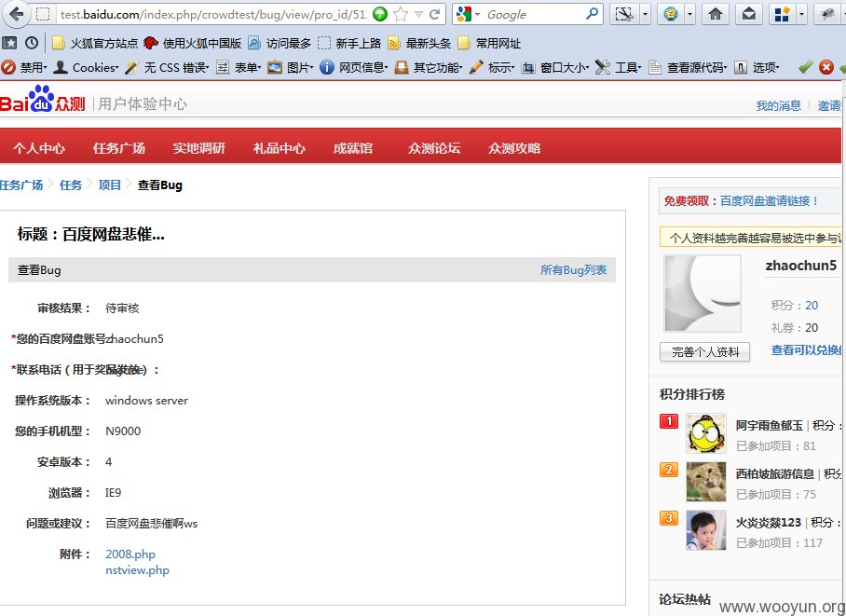846x616 pixels.
Task: Open the nstview.php attachment
Action: [137, 570]
